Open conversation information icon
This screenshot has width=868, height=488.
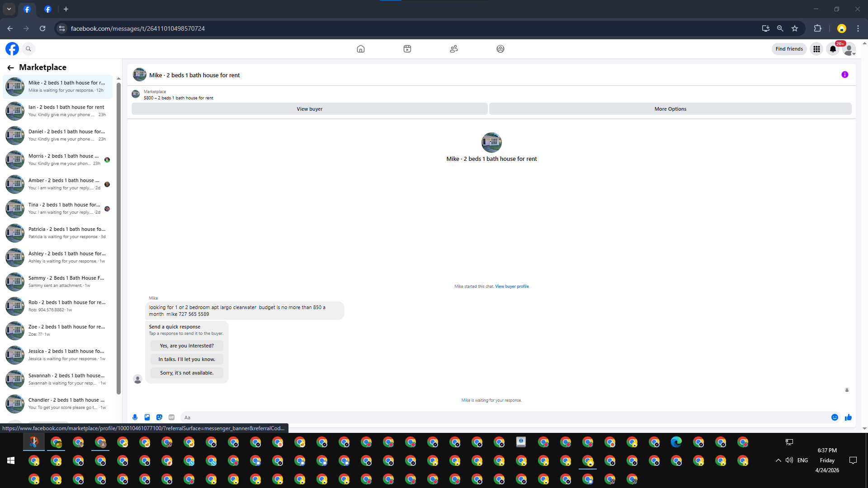[845, 75]
